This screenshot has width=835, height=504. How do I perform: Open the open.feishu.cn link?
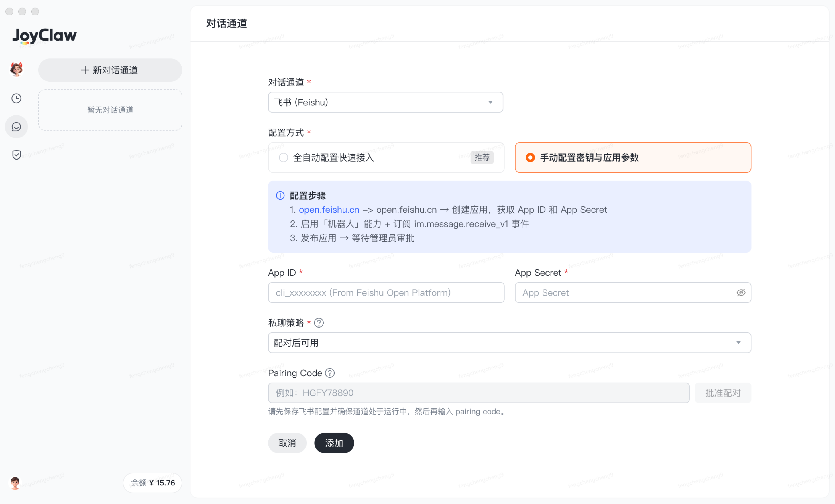coord(329,210)
